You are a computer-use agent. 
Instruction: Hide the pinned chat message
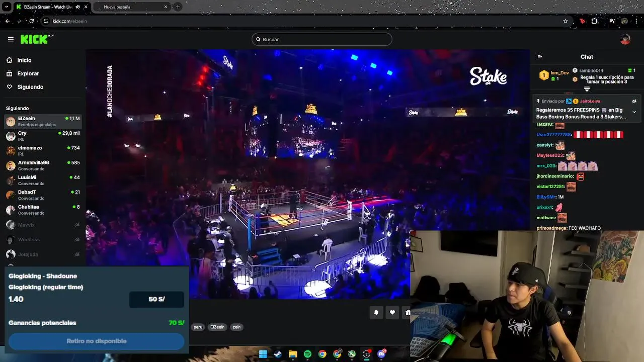[x=634, y=101]
